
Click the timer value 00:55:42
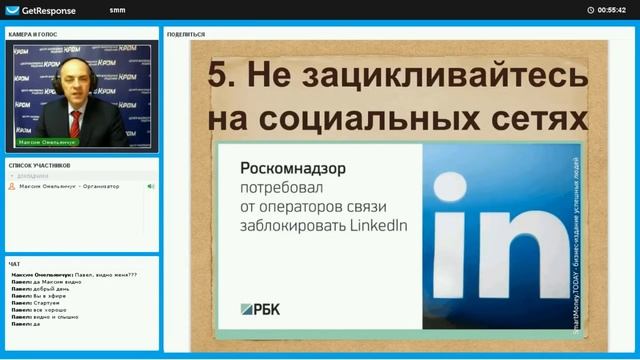611,10
